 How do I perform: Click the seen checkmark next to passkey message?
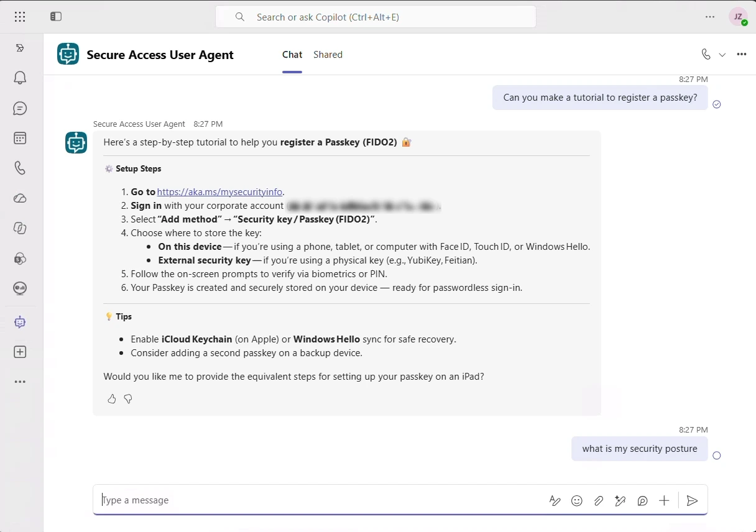[717, 104]
